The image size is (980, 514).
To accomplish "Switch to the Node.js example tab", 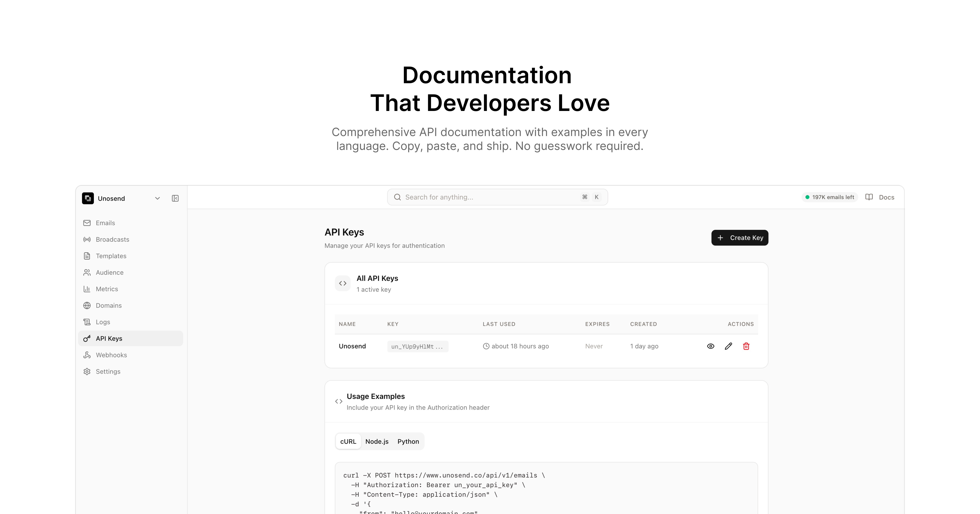I will pyautogui.click(x=377, y=441).
